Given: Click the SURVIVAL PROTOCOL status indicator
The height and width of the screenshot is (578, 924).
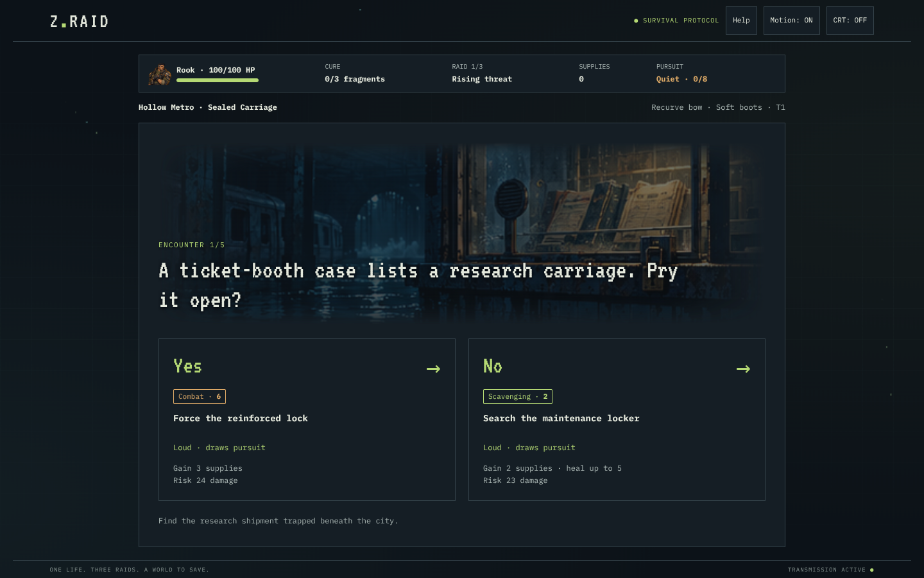Looking at the screenshot, I should tap(676, 21).
